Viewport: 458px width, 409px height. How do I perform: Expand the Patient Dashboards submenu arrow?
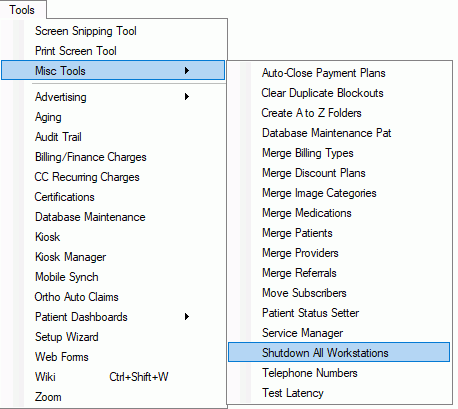tap(187, 317)
